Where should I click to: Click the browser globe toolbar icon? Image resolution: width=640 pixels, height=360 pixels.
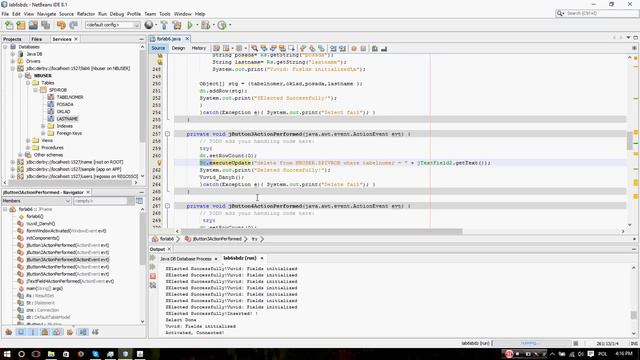(x=149, y=25)
